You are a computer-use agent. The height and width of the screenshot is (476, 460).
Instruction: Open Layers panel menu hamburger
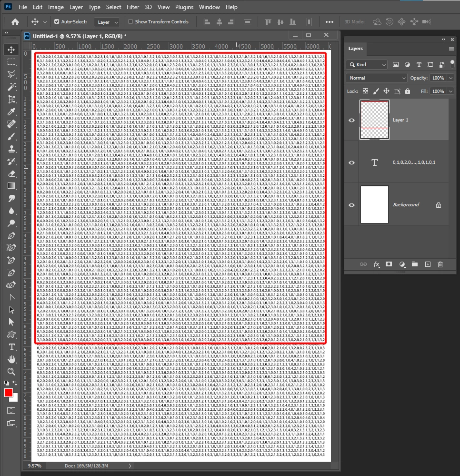[x=451, y=49]
